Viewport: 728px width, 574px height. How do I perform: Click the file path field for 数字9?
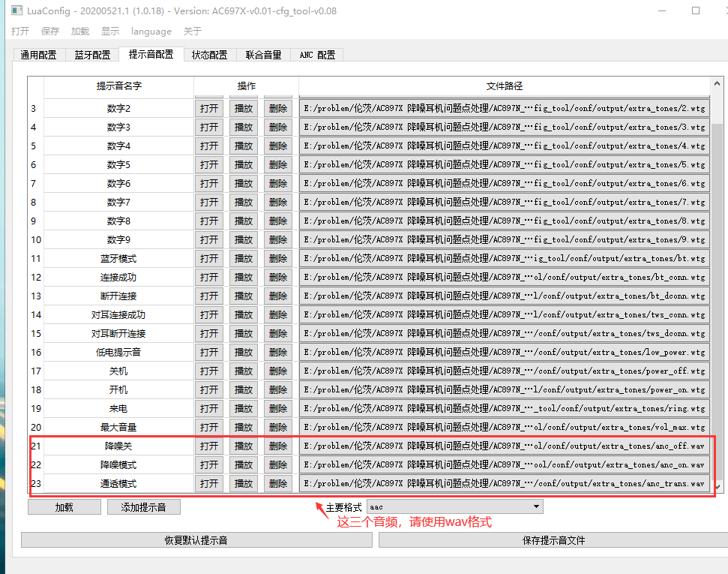tap(505, 240)
